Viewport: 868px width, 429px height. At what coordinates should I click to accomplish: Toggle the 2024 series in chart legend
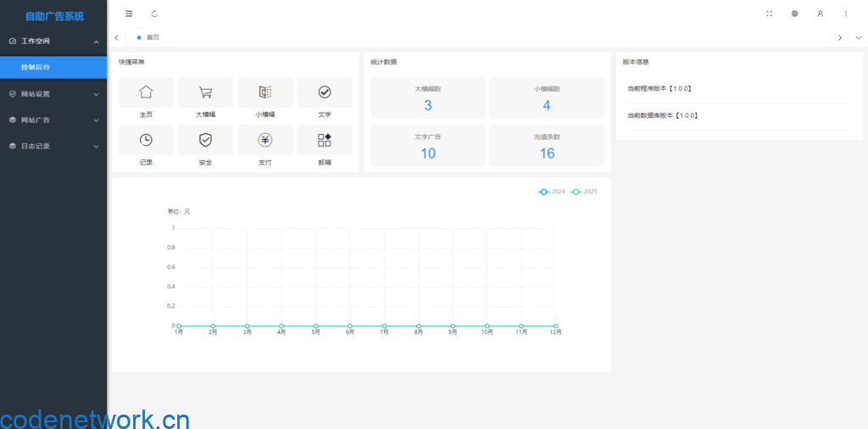[x=552, y=192]
